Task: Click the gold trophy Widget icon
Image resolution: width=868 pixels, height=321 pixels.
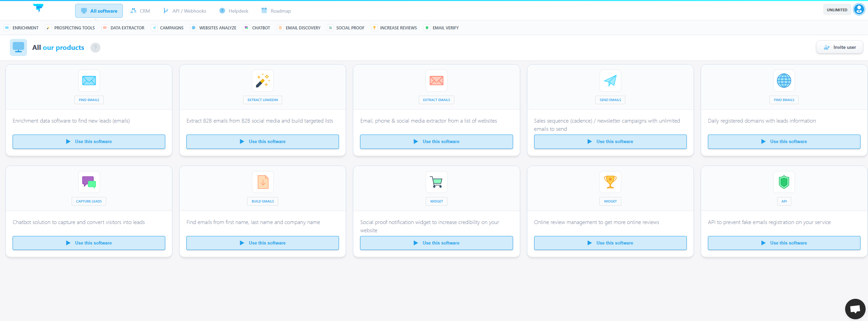Action: [610, 182]
